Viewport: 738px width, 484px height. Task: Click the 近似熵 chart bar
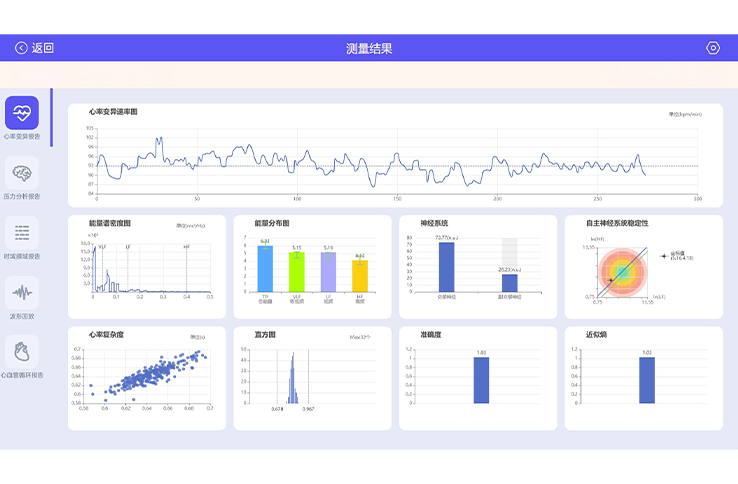coord(647,380)
